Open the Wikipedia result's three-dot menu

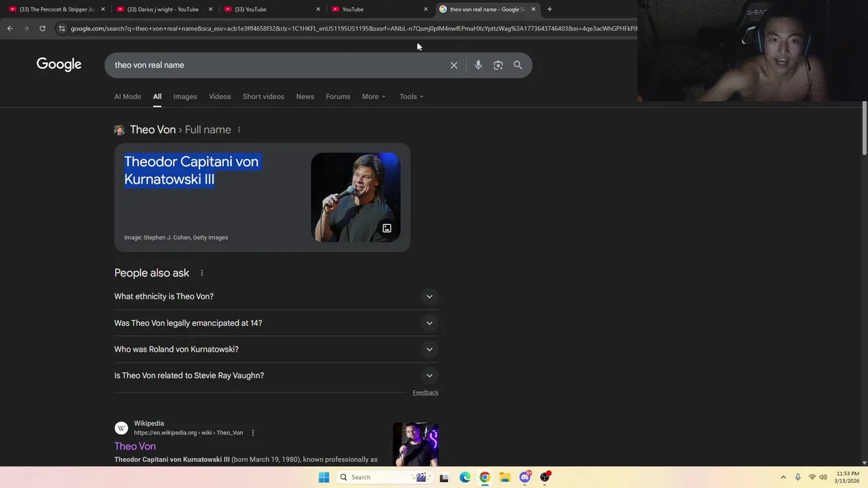[253, 432]
